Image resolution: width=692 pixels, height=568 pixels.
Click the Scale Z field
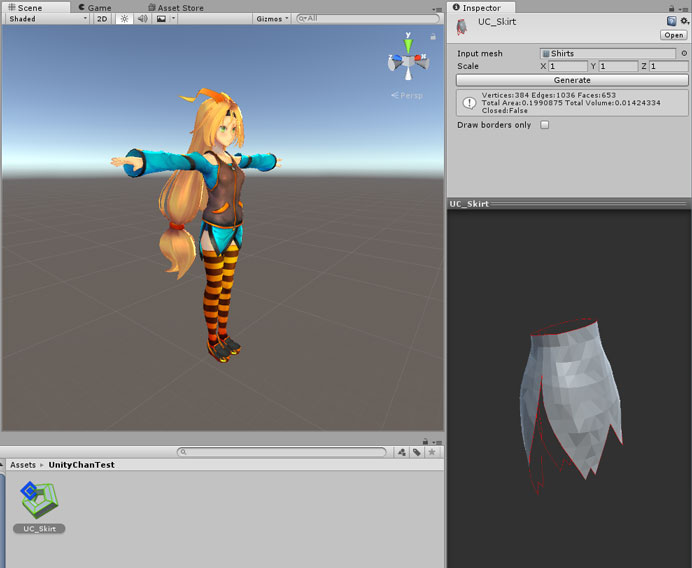(x=668, y=66)
